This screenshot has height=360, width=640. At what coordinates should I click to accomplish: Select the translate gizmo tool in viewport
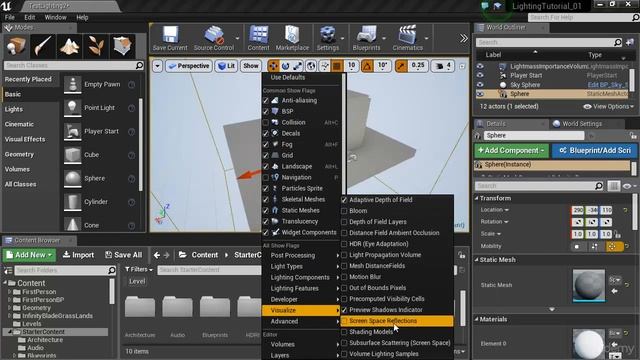click(x=273, y=66)
